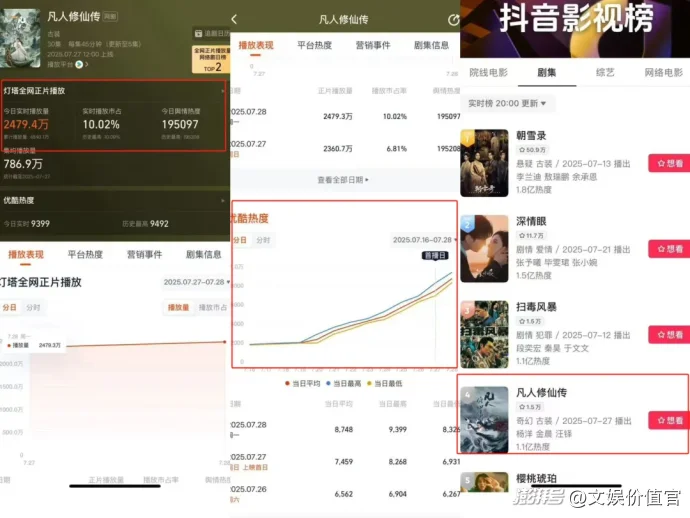Toggle the 当日最高 legend series
The width and height of the screenshot is (690, 518).
coord(343,383)
